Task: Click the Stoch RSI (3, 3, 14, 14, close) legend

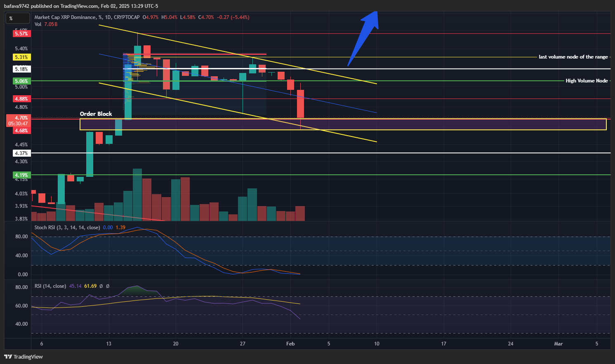Action: coord(67,228)
